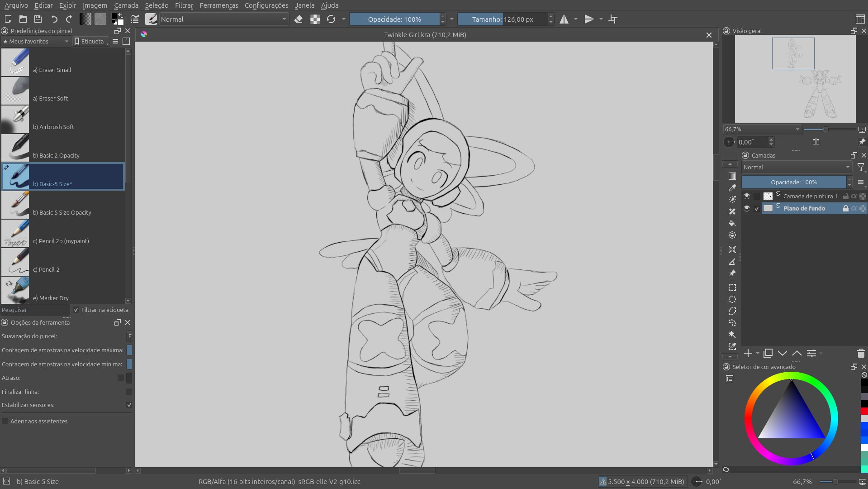Open the Arquivo menu
868x489 pixels.
[x=16, y=5]
